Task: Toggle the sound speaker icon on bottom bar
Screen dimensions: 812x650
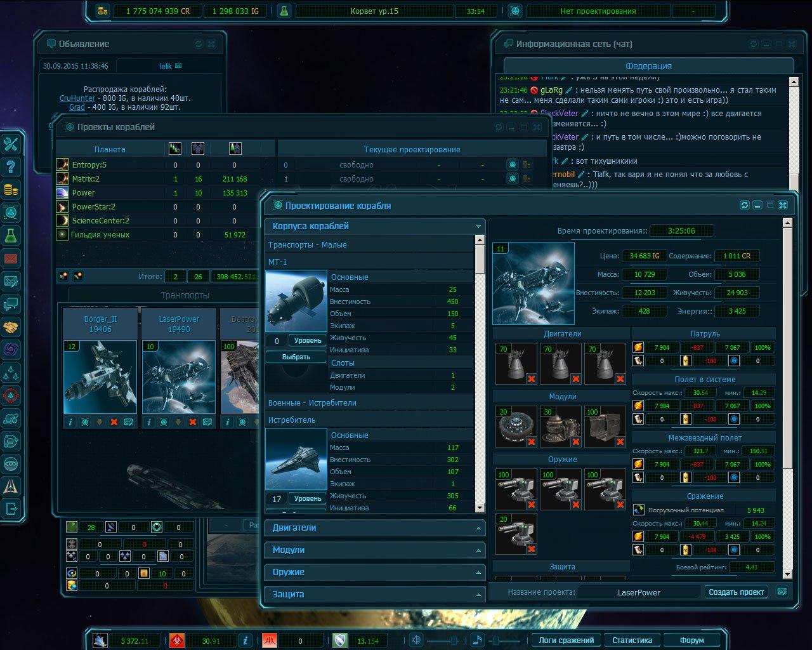Action: tap(416, 640)
